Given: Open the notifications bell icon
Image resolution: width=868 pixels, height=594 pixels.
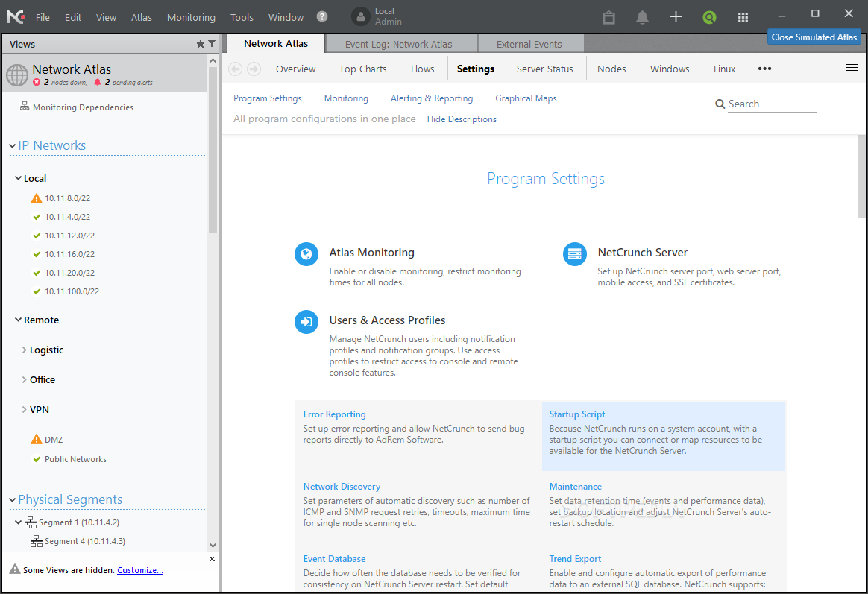Looking at the screenshot, I should tap(642, 17).
